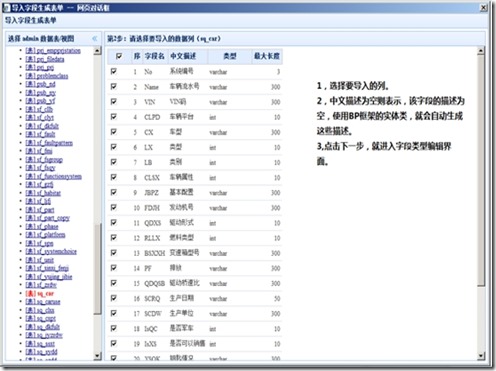Open the sf_part table link
The width and height of the screenshot is (496, 371).
coord(40,210)
